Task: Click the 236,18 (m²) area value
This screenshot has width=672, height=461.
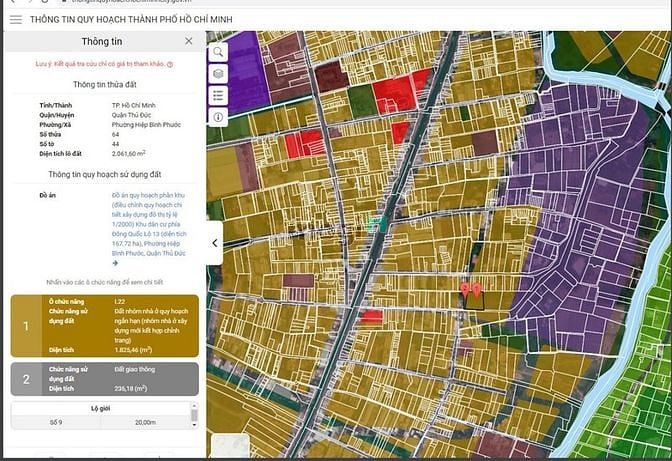Action: click(x=131, y=389)
